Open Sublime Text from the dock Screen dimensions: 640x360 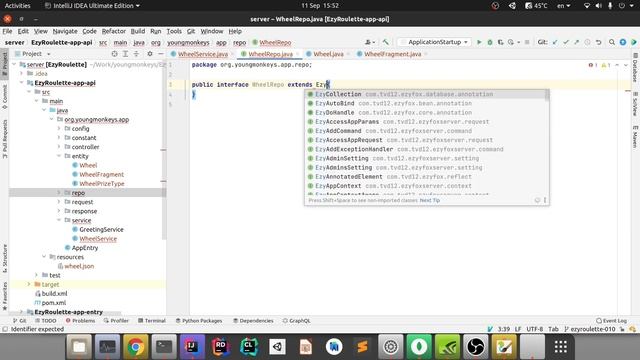(x=362, y=347)
